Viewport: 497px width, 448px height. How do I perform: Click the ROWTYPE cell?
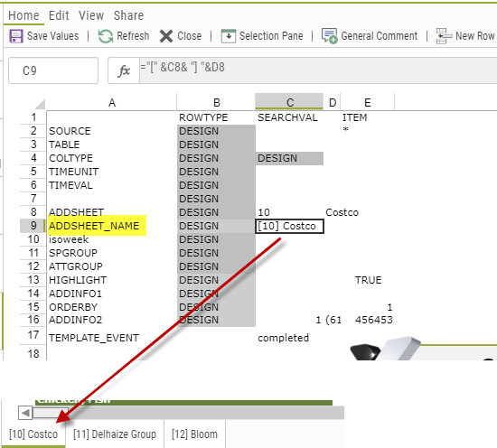point(216,117)
